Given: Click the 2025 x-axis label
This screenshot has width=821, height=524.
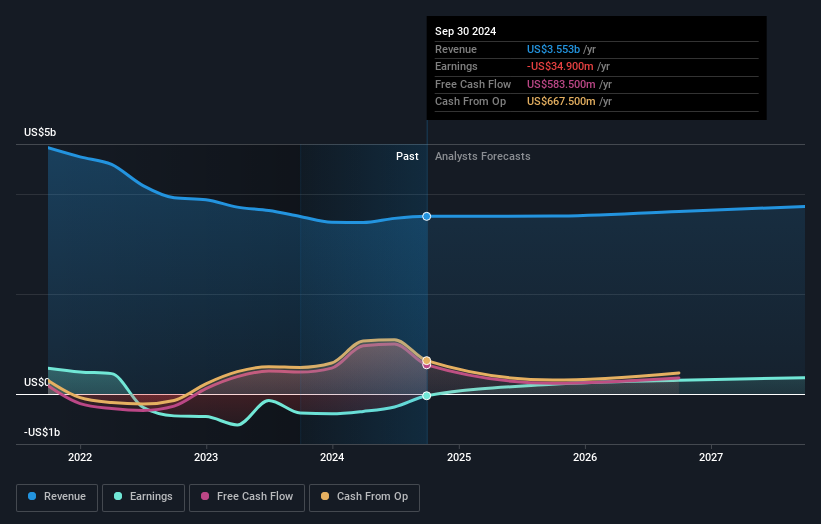Looking at the screenshot, I should [x=459, y=458].
